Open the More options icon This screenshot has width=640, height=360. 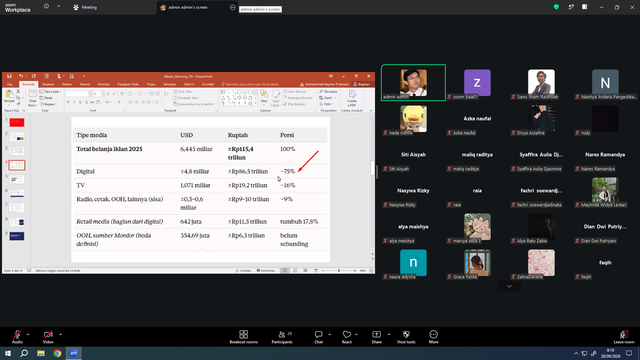point(433,334)
